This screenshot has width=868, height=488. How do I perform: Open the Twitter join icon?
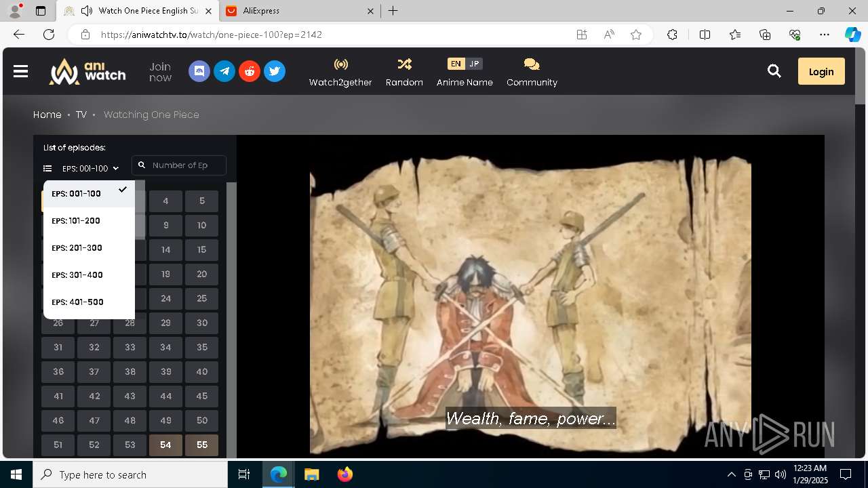[x=275, y=71]
